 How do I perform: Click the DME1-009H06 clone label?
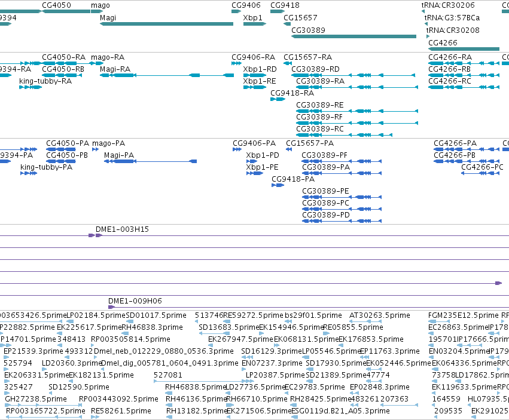pyautogui.click(x=135, y=301)
